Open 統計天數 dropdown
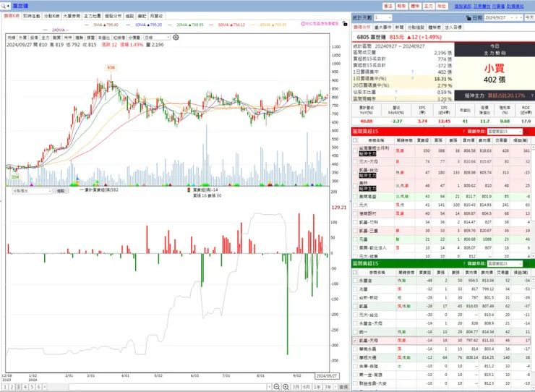Screen dimensions: 535x392 [382, 17]
